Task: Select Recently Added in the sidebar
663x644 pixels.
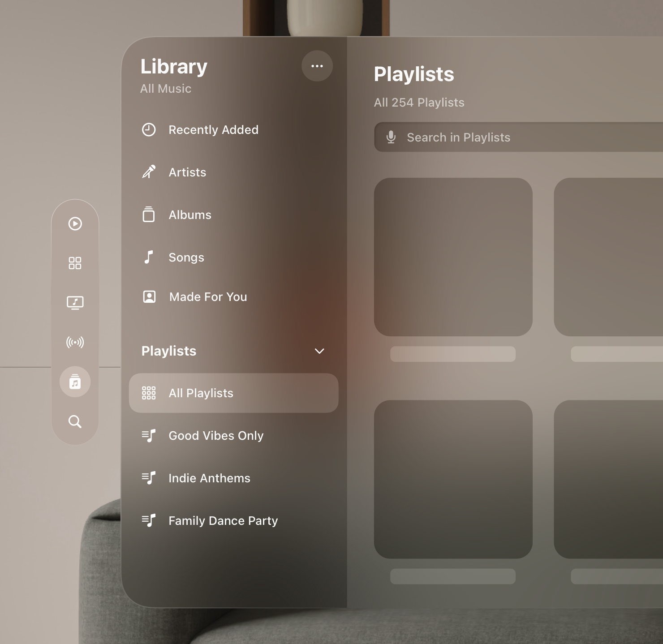Action: [x=214, y=130]
